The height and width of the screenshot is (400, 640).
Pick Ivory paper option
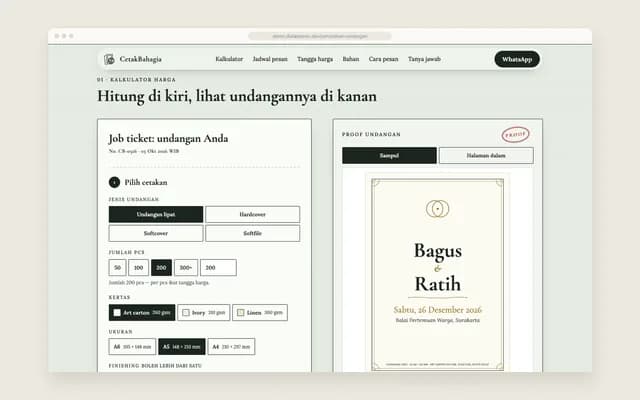(x=204, y=313)
